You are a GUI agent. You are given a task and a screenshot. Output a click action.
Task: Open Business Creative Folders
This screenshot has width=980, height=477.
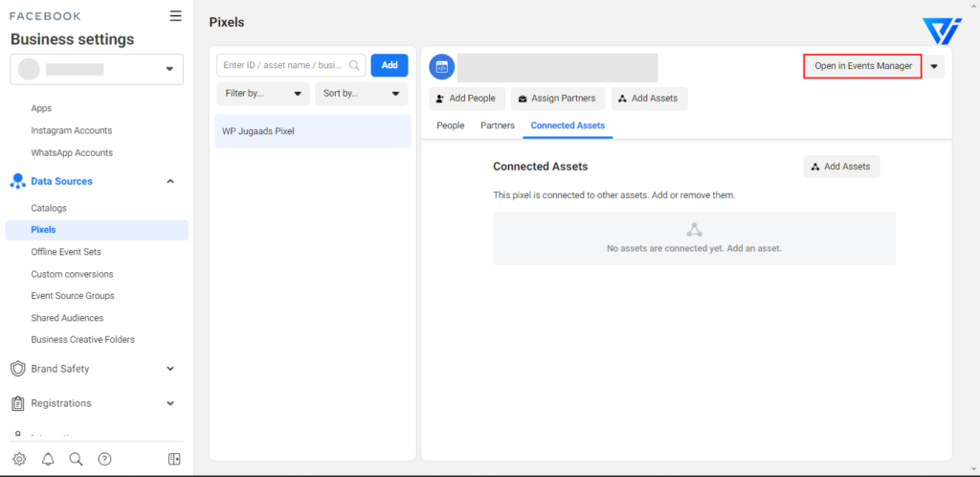point(82,339)
